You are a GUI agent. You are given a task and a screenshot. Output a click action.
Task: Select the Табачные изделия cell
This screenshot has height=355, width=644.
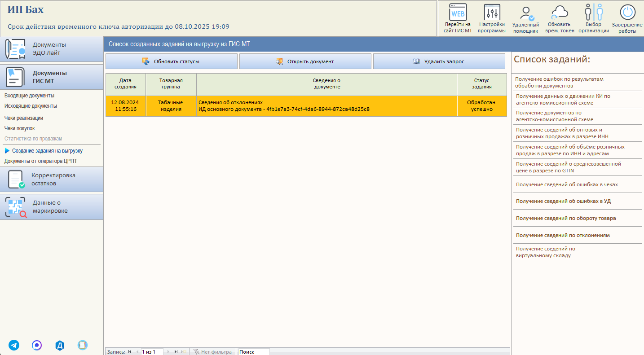tap(171, 106)
